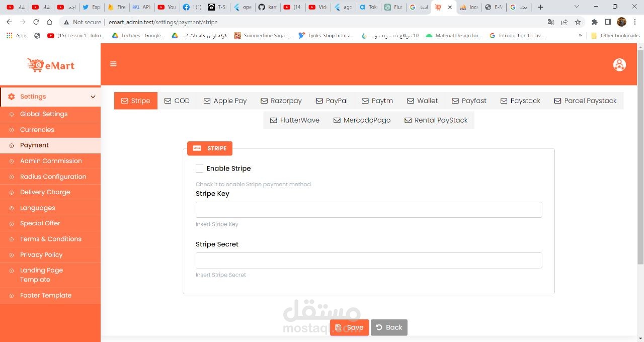This screenshot has height=342, width=644.
Task: Go to Languages settings
Action: pos(50,208)
